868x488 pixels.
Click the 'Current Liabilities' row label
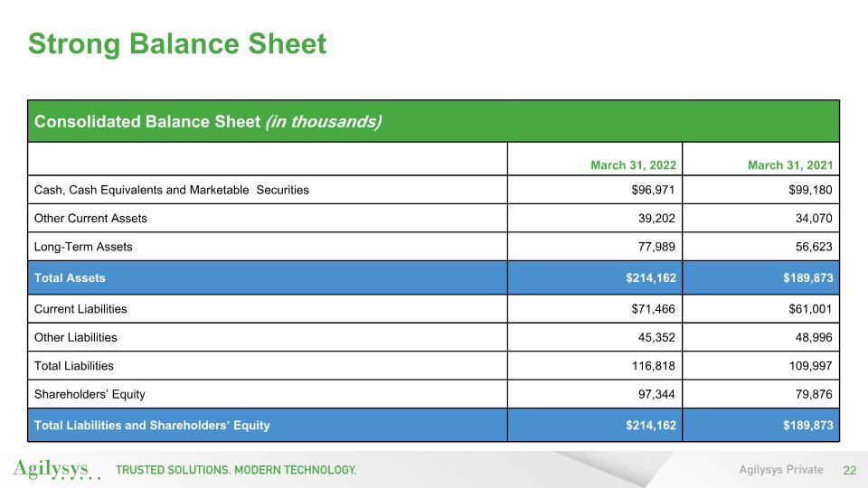80,309
